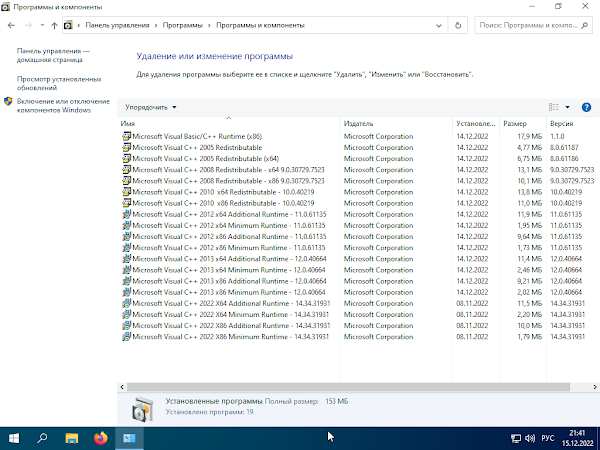This screenshot has height=450, width=600.
Task: Open taskbar search magnifier
Action: tap(42, 438)
